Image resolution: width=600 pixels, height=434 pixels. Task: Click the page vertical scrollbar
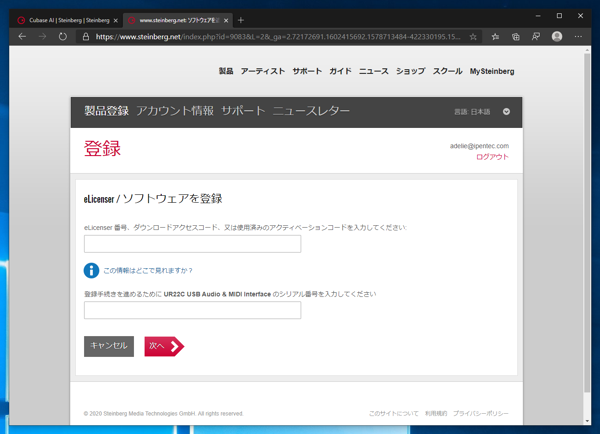tap(587, 223)
